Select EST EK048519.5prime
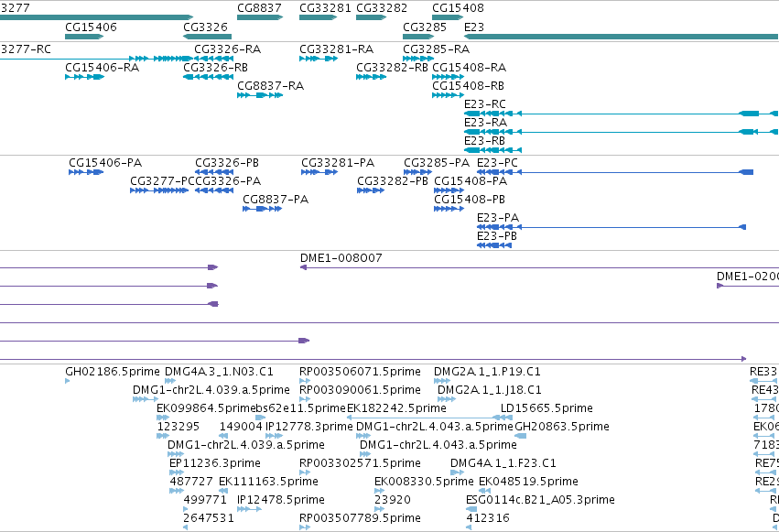Image resolution: width=779 pixels, height=532 pixels. pyautogui.click(x=528, y=482)
